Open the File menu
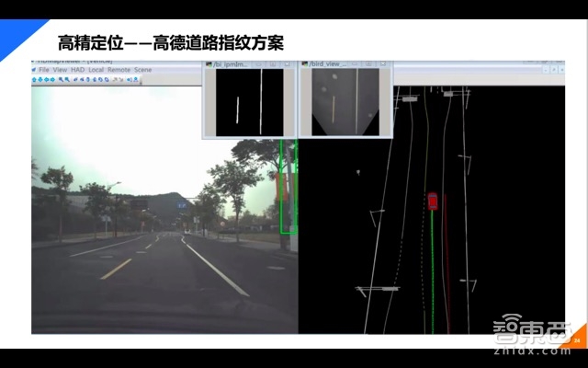This screenshot has width=588, height=368. (x=44, y=70)
